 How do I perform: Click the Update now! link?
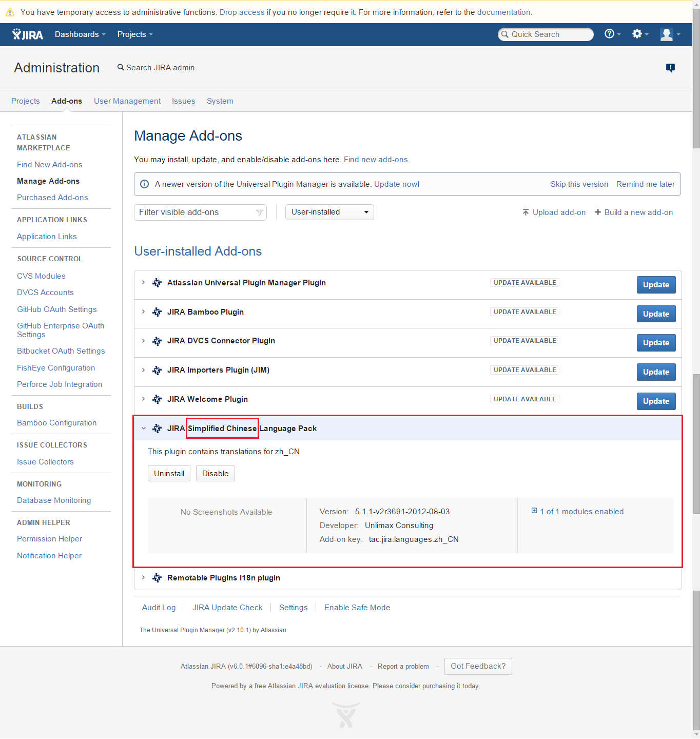397,184
